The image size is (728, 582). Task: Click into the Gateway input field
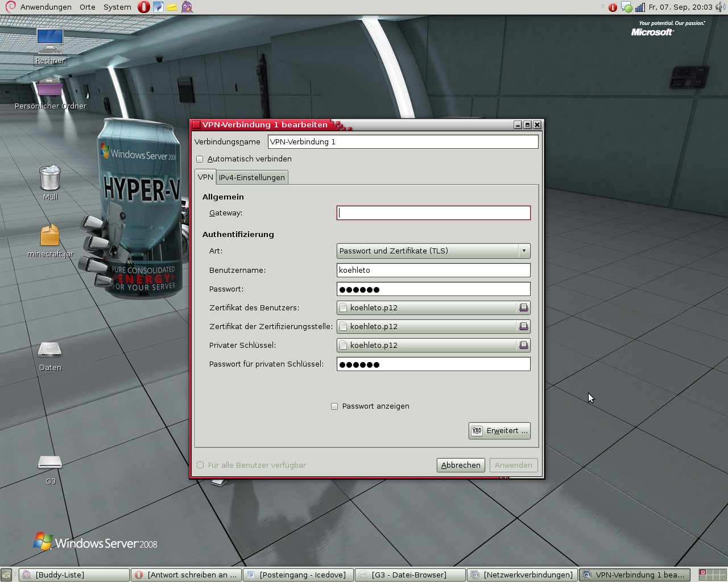(433, 213)
